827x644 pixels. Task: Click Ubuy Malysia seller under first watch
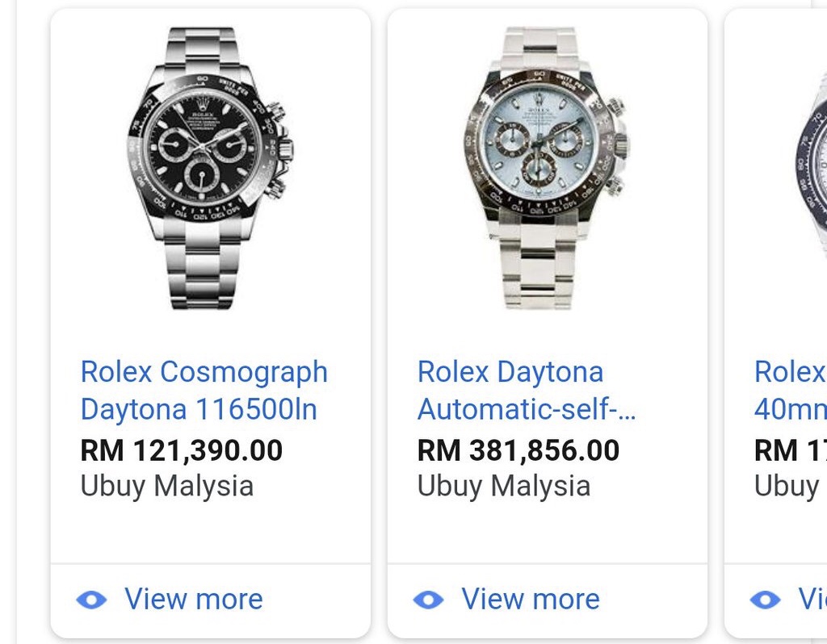(167, 486)
